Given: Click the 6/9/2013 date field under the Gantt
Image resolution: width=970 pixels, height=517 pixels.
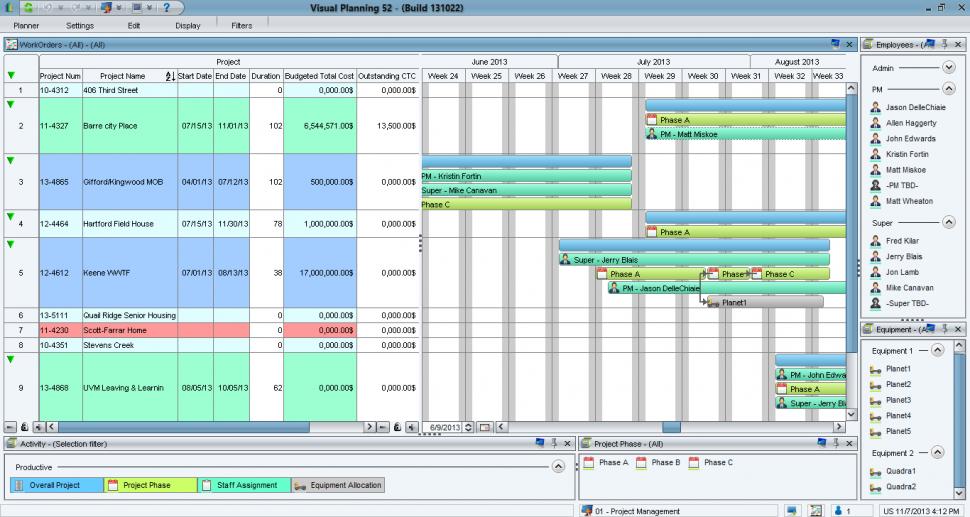Looking at the screenshot, I should [x=445, y=427].
